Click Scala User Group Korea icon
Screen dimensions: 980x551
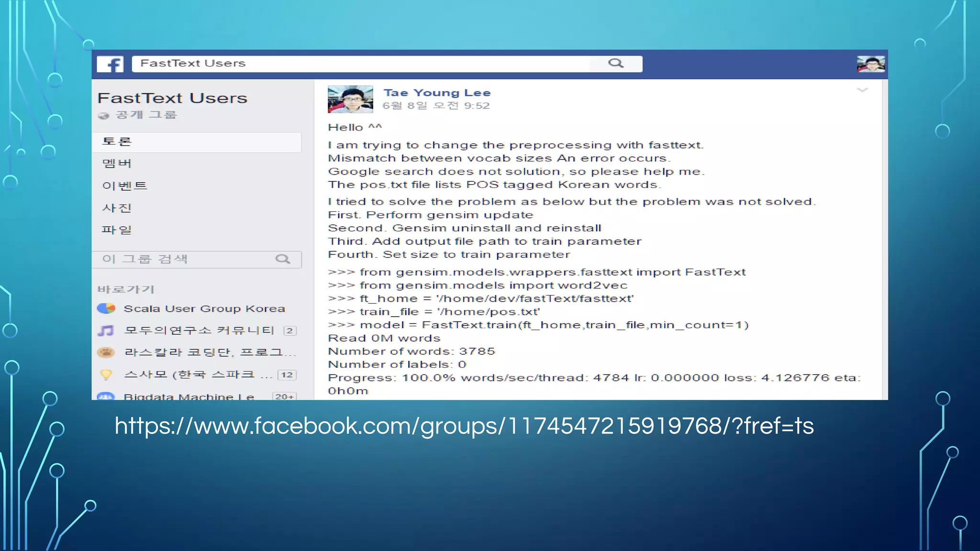tap(106, 309)
